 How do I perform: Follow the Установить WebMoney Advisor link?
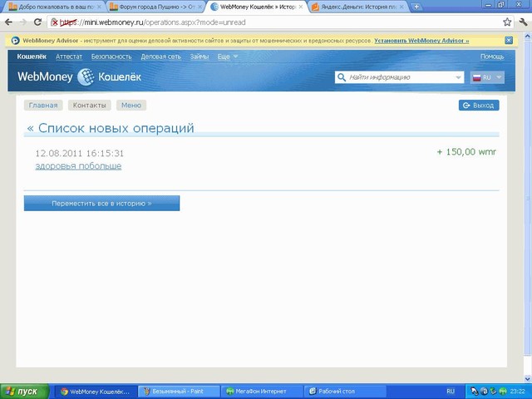(421, 41)
